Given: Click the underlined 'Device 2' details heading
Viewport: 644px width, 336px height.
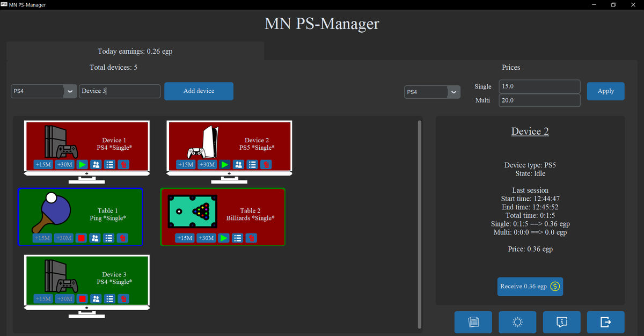Looking at the screenshot, I should pyautogui.click(x=530, y=132).
